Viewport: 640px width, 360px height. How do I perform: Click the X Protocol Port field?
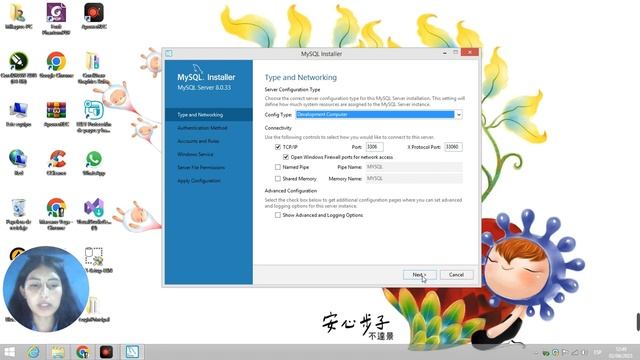click(x=453, y=147)
